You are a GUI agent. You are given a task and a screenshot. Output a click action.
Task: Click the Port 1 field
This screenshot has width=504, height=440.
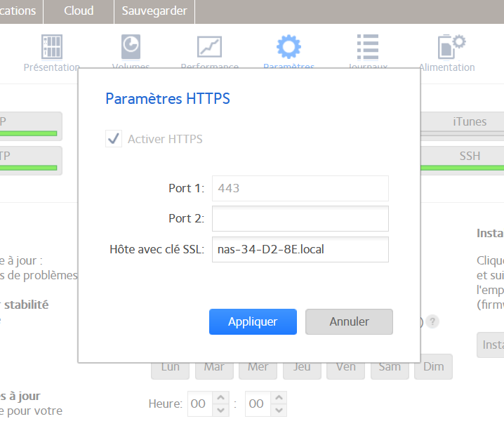[300, 188]
